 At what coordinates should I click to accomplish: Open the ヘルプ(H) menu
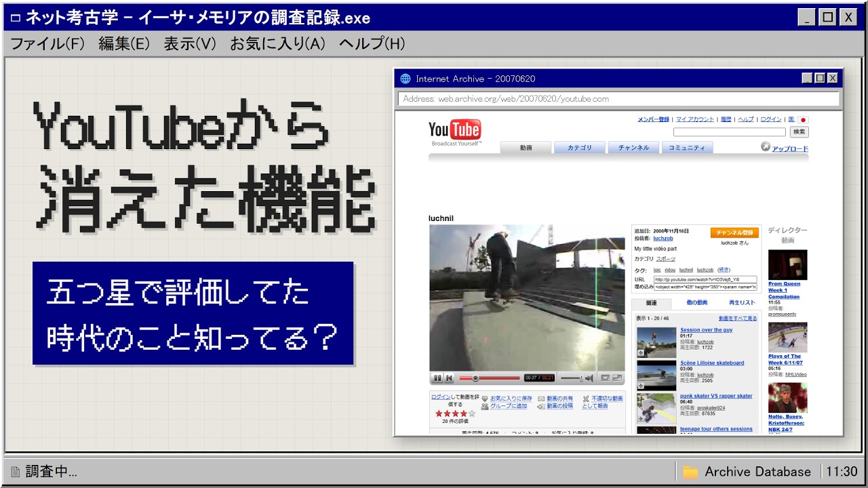(372, 44)
